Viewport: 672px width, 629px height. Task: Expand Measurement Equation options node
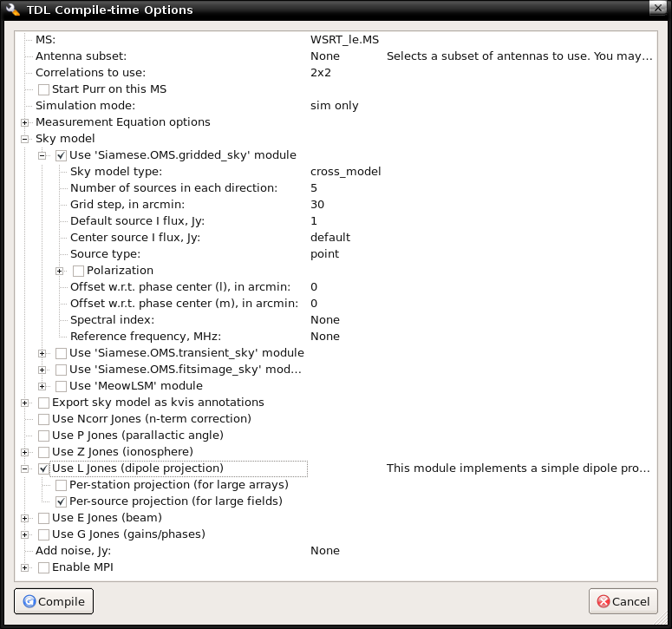pyautogui.click(x=25, y=122)
